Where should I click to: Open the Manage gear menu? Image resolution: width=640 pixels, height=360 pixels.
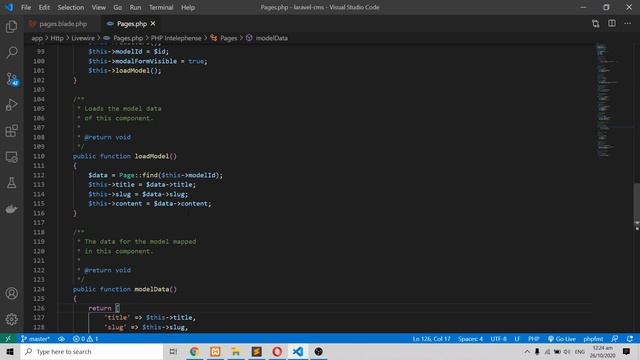click(11, 319)
